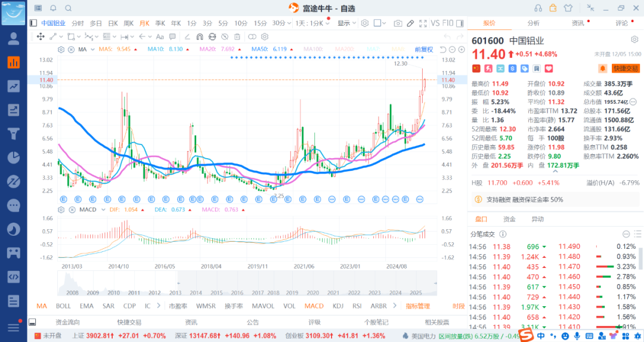The height and width of the screenshot is (342, 644).
Task: Open 个股笔记 stock notes
Action: [376, 322]
